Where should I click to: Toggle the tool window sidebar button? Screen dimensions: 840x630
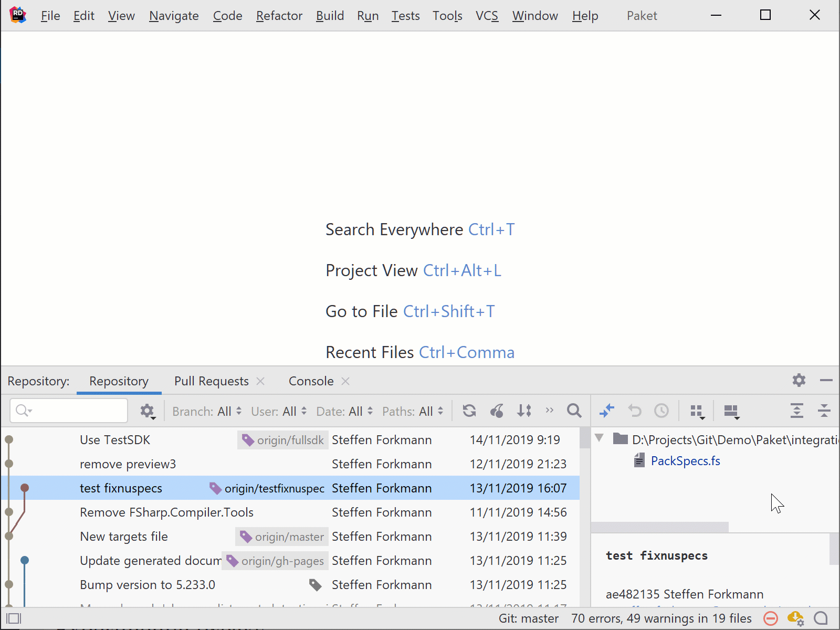tap(14, 618)
